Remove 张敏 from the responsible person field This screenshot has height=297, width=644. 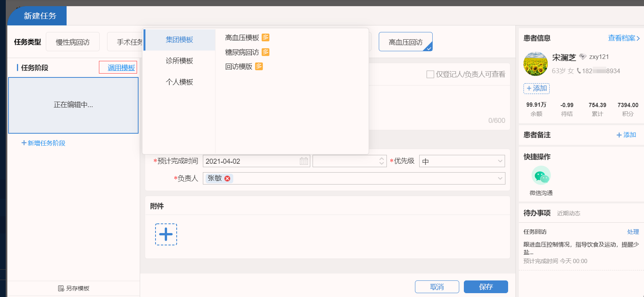point(227,178)
